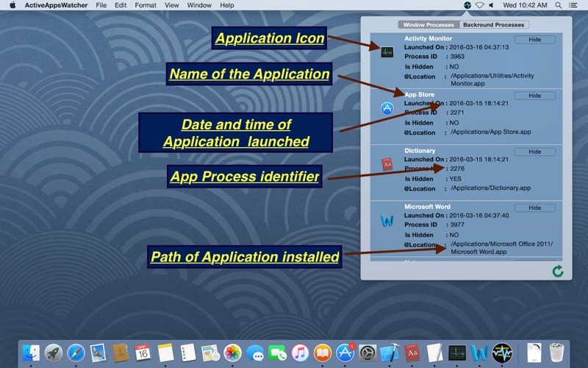Click the "Activity Monitor" name in the list

point(429,38)
